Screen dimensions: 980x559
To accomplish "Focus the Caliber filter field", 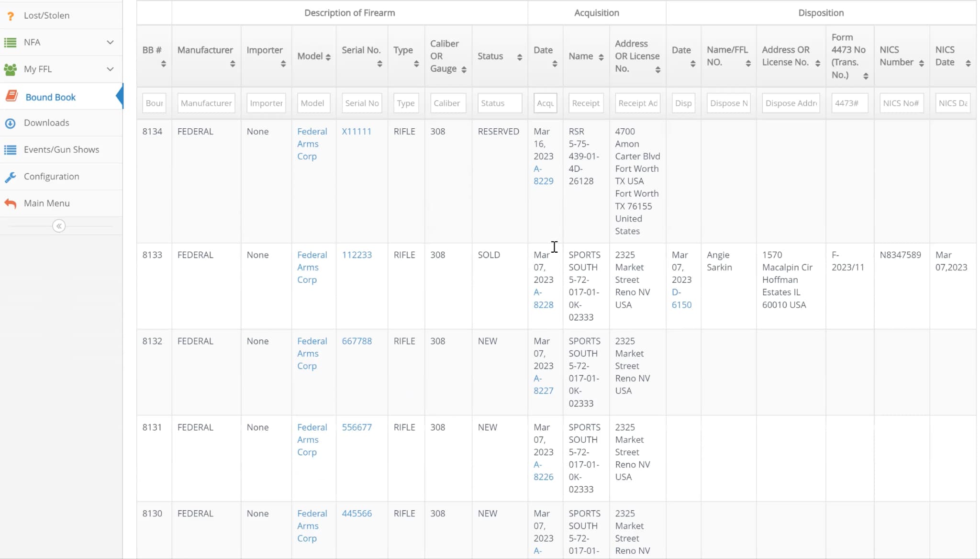I will coord(448,103).
